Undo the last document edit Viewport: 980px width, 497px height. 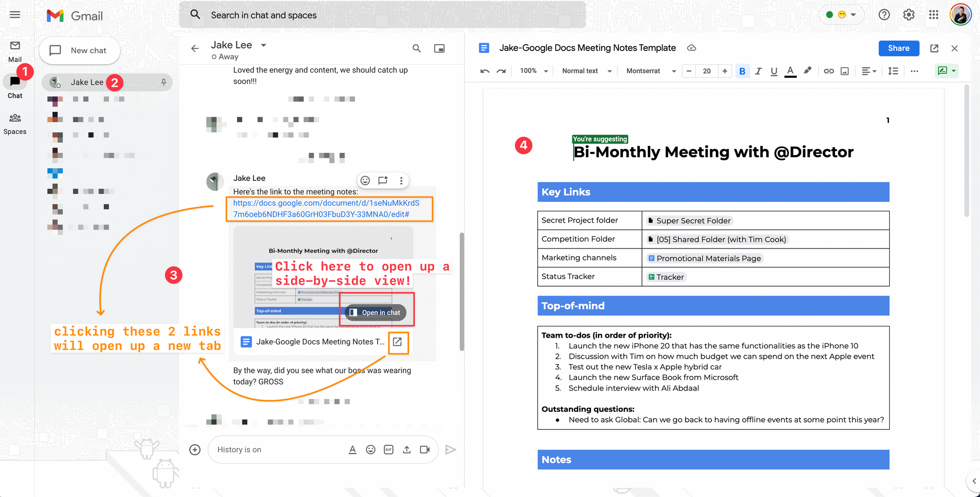click(x=485, y=71)
